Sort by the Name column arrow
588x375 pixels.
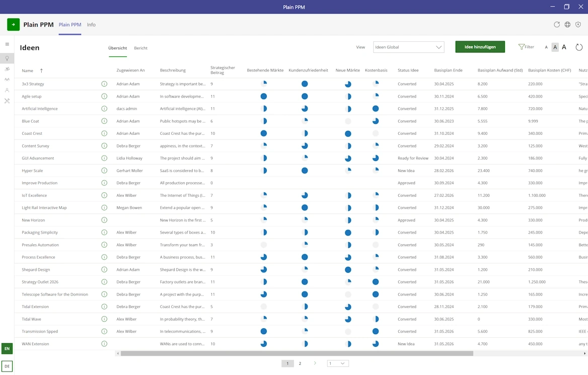41,71
